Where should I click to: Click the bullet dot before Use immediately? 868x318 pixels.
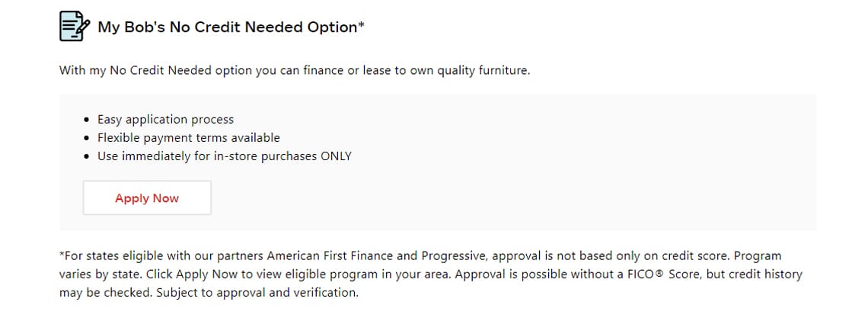click(x=86, y=157)
